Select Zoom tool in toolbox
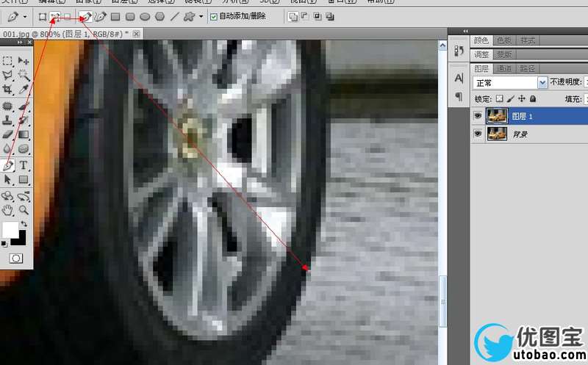Viewport: 588px width, 365px height. point(24,210)
